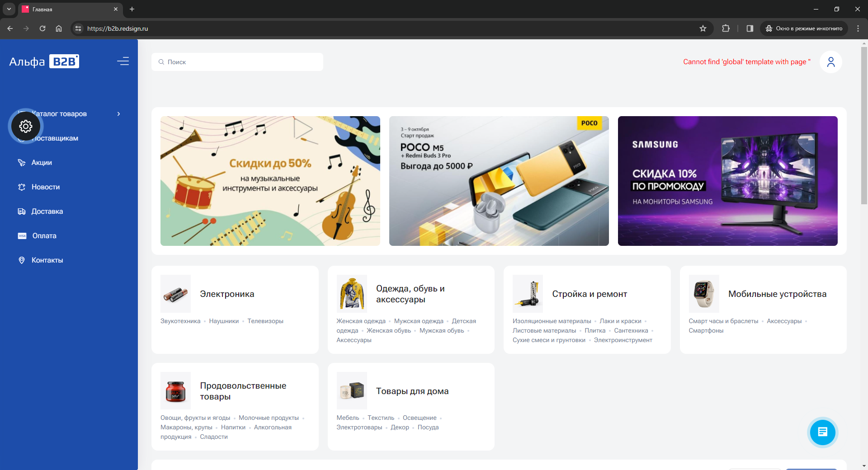The image size is (868, 470).
Task: Open Мебель subcategory link
Action: (348, 418)
